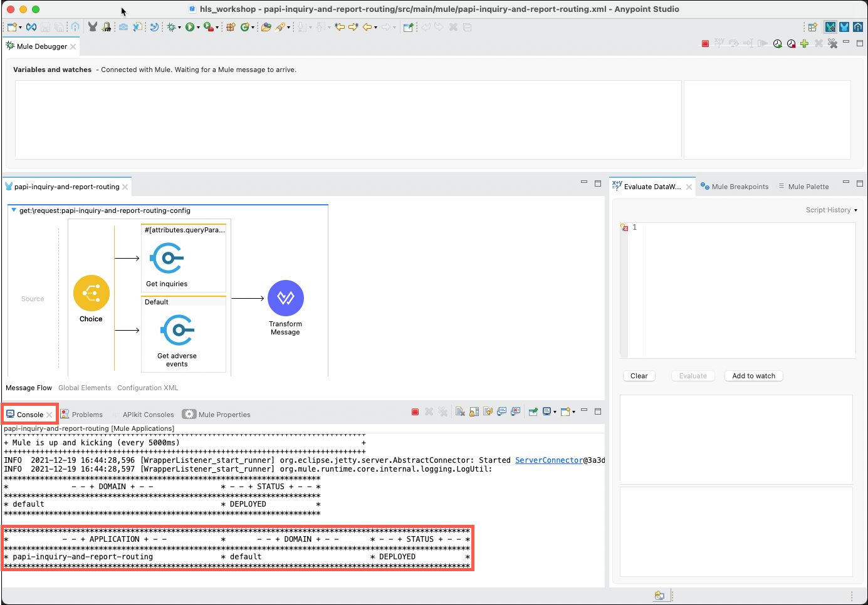
Task: Switch to Message Flow view
Action: 29,388
